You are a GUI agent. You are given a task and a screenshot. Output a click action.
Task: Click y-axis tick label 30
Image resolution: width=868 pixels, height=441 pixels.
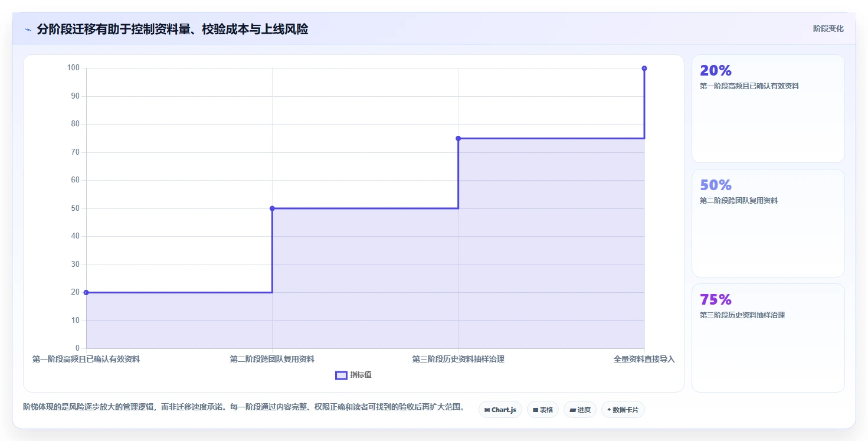pos(76,264)
